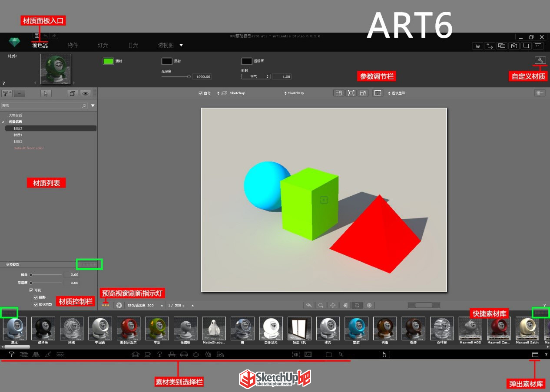This screenshot has width=550, height=392.
Task: Open the filter dropdown arrow beside search
Action: 93,105
